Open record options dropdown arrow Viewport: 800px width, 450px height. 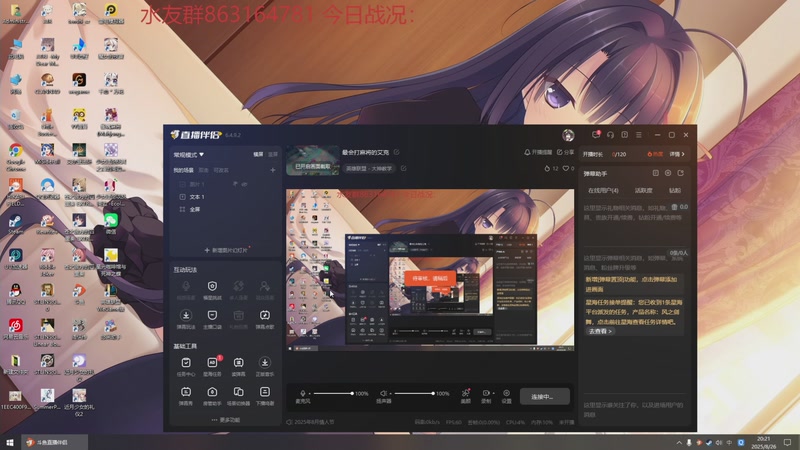pos(493,393)
